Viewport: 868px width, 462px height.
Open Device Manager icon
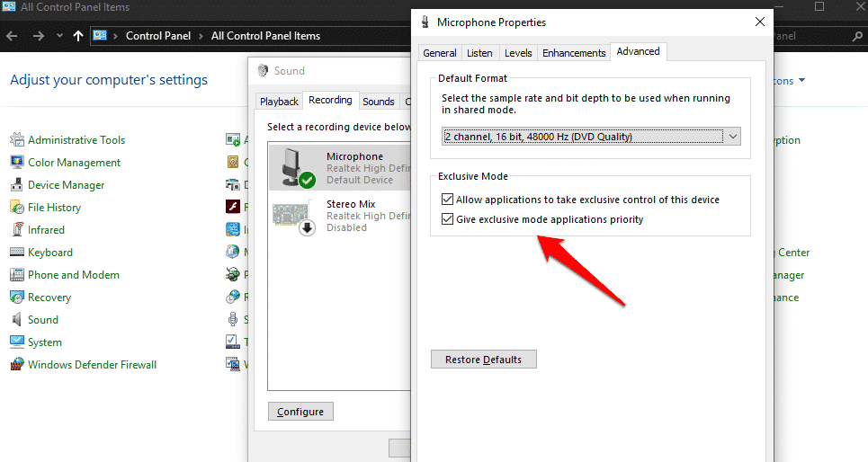[17, 185]
